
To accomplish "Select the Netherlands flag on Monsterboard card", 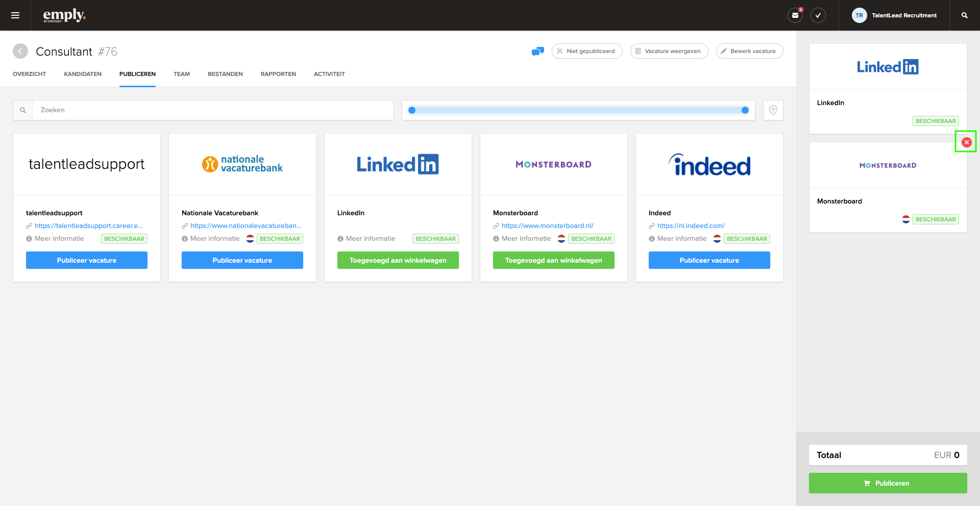I will coord(561,239).
